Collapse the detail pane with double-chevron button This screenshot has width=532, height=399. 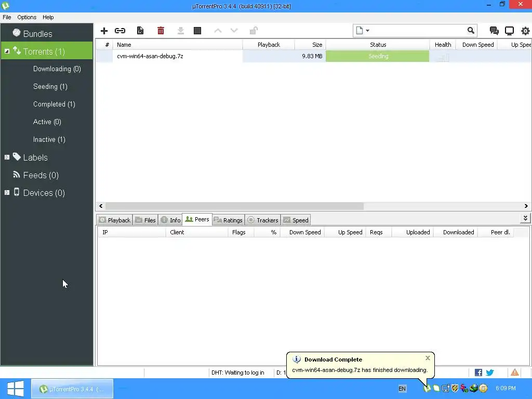coord(525,218)
